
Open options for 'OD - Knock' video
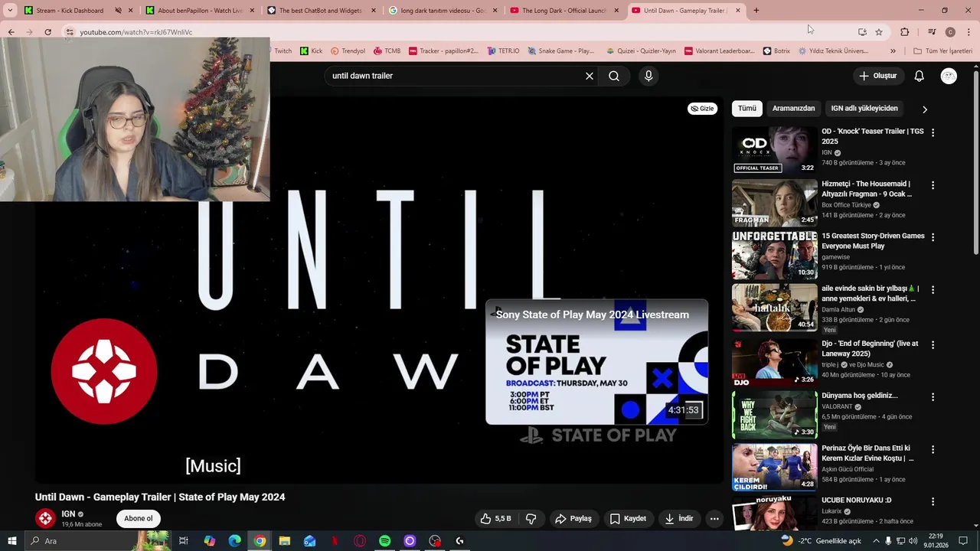click(933, 132)
